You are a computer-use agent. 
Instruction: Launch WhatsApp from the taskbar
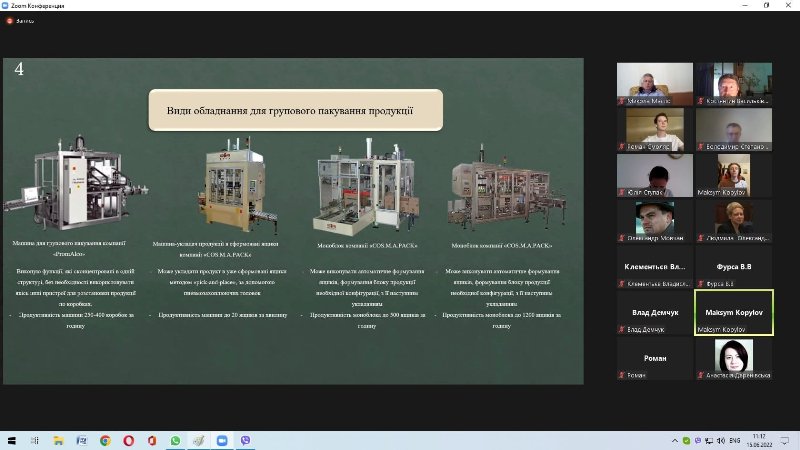click(175, 440)
